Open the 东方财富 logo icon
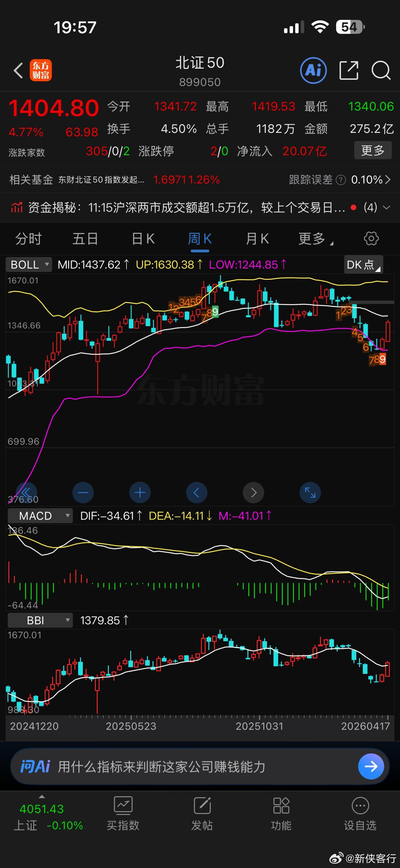The height and width of the screenshot is (868, 400). point(41,70)
